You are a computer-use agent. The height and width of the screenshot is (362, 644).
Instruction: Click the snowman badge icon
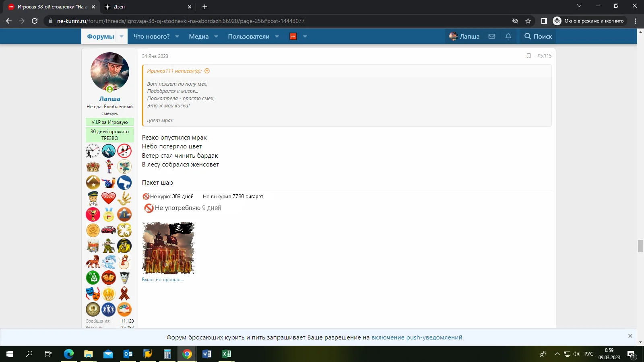[124, 262]
